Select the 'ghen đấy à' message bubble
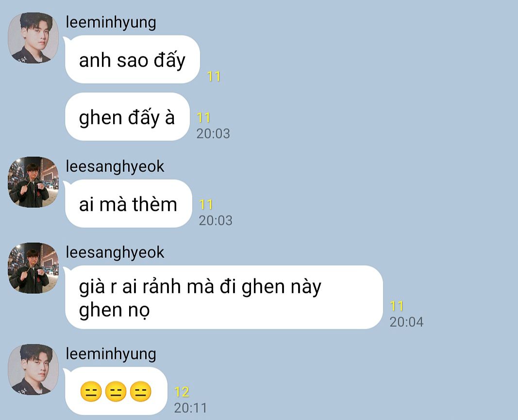518x420 pixels. pyautogui.click(x=127, y=117)
